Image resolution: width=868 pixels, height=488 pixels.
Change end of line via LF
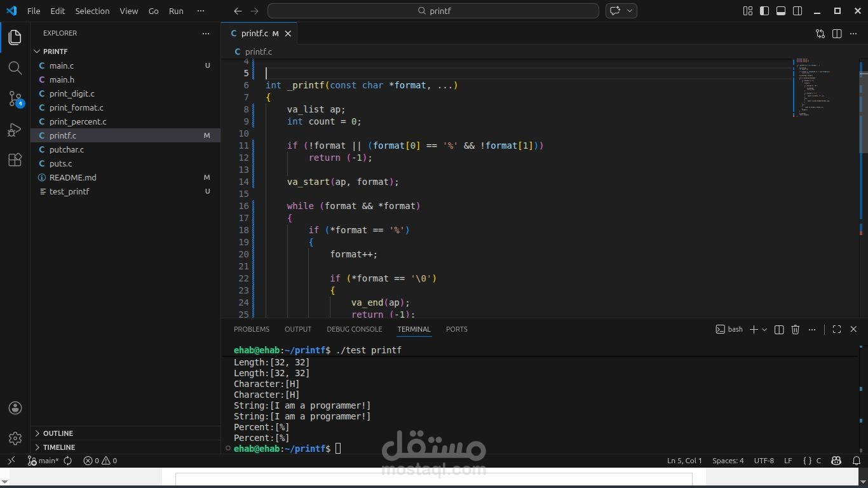click(788, 461)
